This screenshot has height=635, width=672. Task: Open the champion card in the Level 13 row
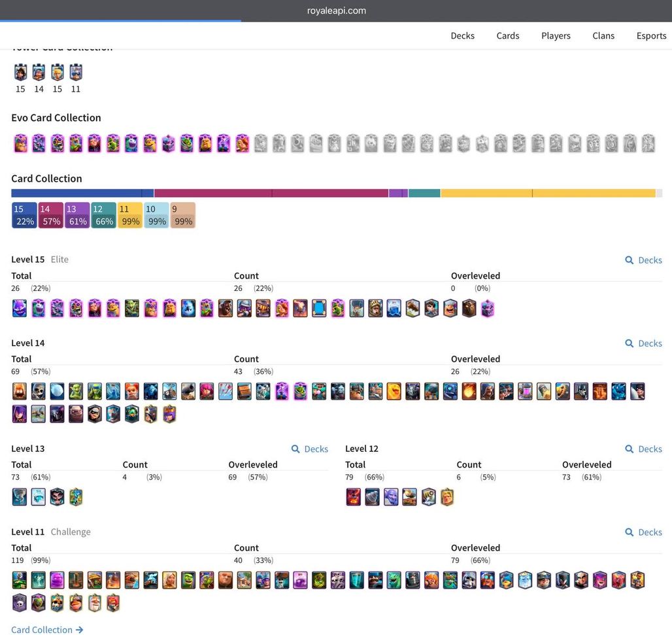pyautogui.click(x=76, y=497)
